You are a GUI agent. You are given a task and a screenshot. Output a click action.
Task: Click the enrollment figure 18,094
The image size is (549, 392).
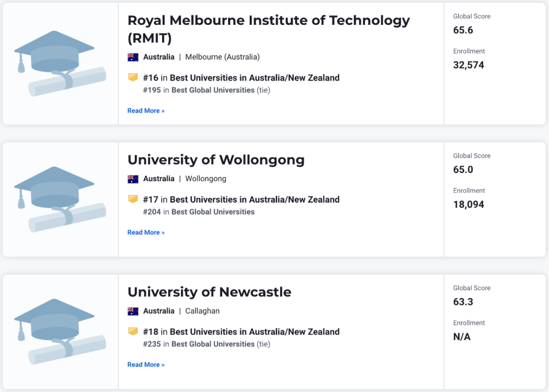(x=469, y=205)
